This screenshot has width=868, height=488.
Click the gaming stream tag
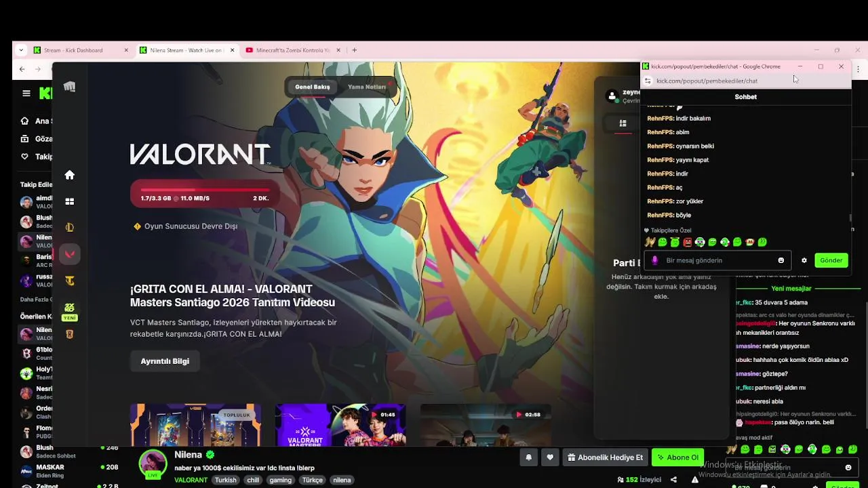pos(280,480)
